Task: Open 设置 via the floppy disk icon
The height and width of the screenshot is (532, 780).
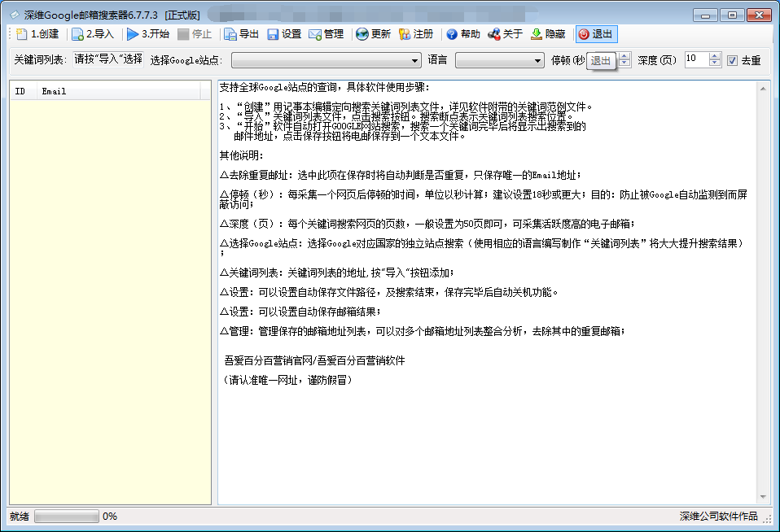Action: tap(273, 34)
